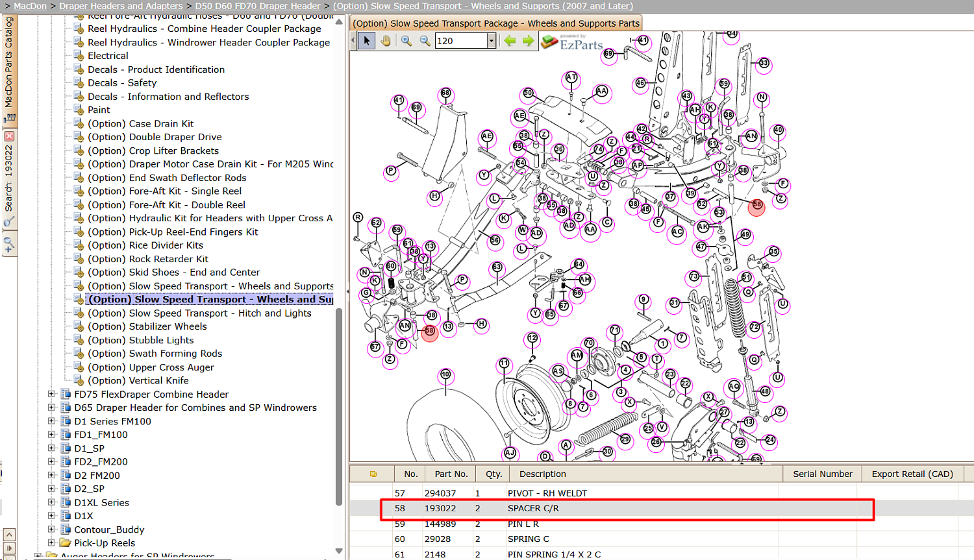Expand the D1 Series FM100 node
Image resolution: width=974 pixels, height=560 pixels.
(51, 421)
